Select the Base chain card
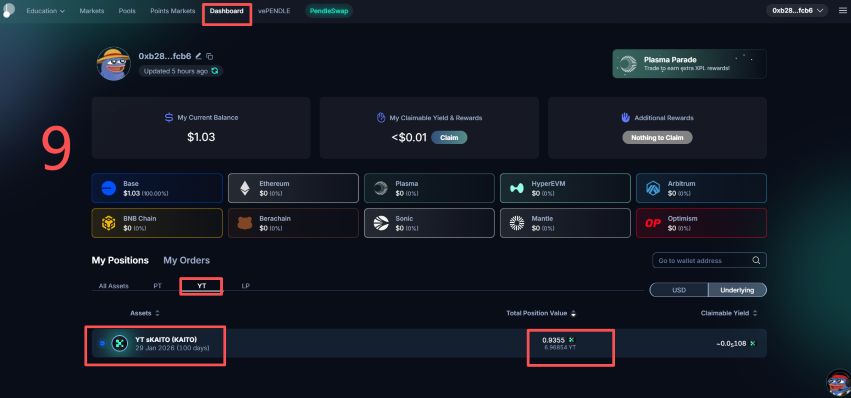The width and height of the screenshot is (851, 398). click(157, 188)
